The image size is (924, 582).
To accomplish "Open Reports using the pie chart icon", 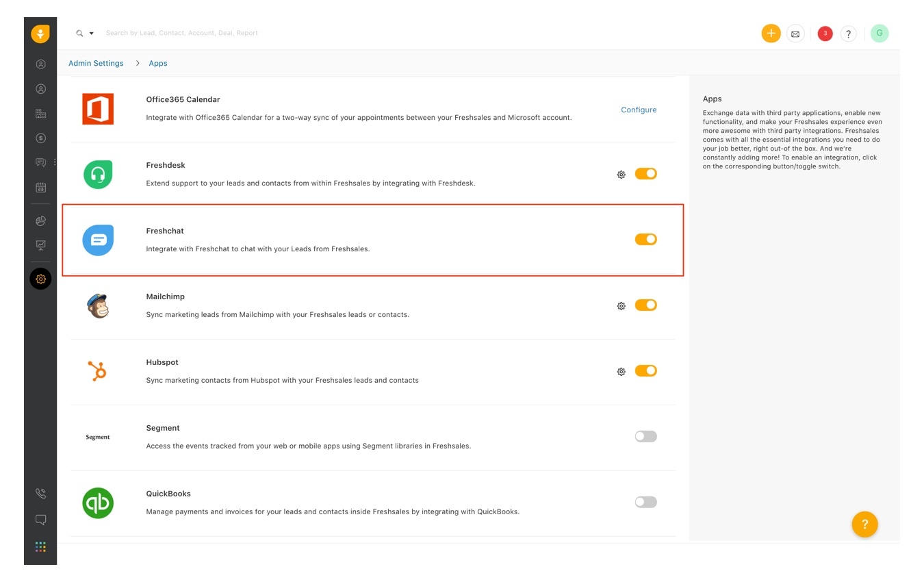I will point(40,220).
